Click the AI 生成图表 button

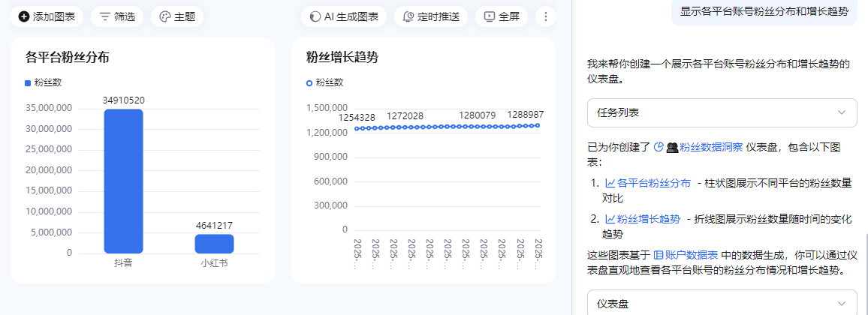pyautogui.click(x=345, y=16)
